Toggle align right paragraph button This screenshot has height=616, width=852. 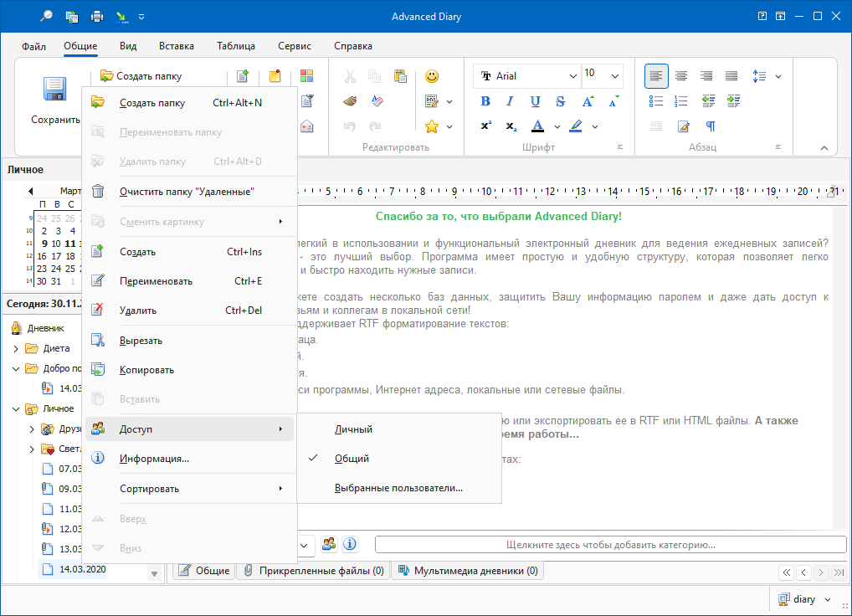706,76
